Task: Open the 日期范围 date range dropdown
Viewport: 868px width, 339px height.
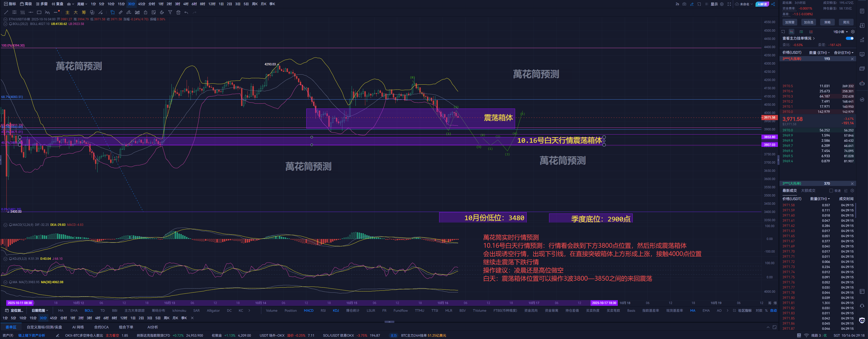Action: pos(40,310)
